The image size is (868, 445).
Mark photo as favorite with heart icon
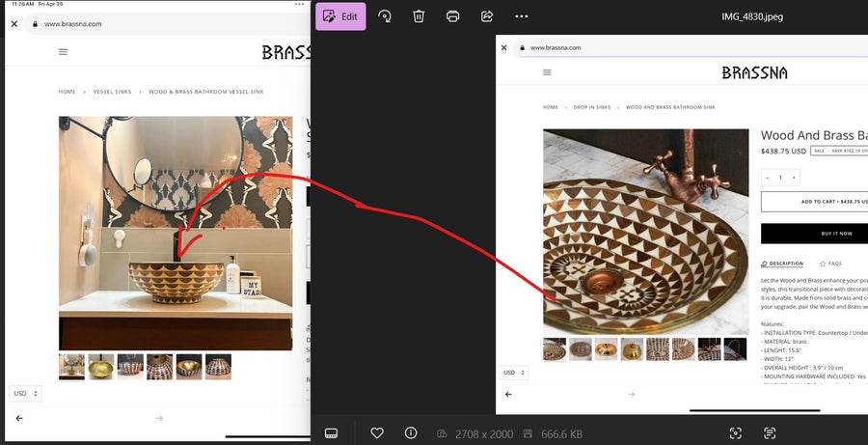377,433
